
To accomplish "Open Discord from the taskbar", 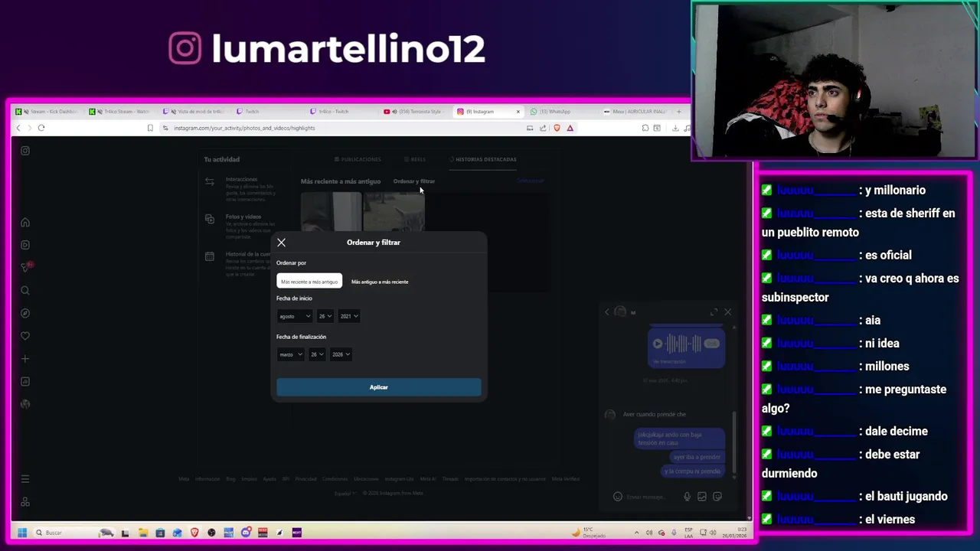I will pyautogui.click(x=246, y=533).
